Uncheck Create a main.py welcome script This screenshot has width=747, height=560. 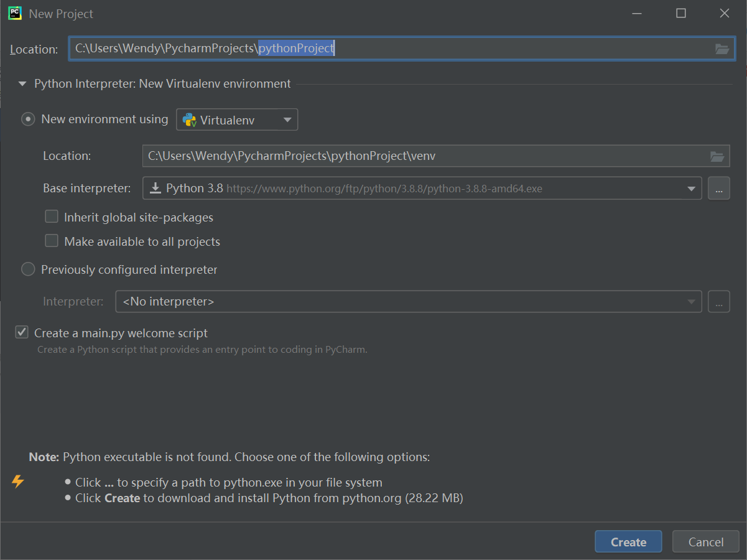click(x=22, y=333)
